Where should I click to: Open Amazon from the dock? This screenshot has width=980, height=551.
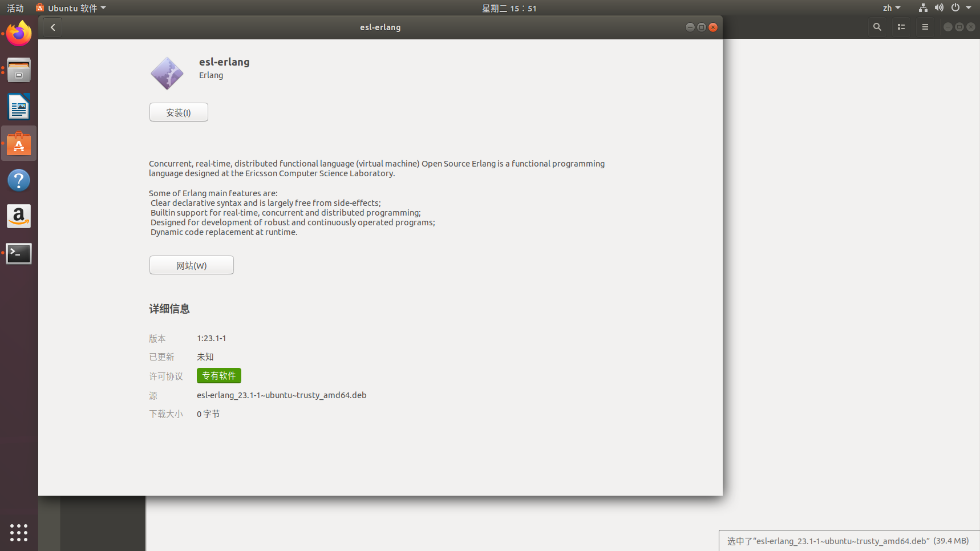(19, 216)
